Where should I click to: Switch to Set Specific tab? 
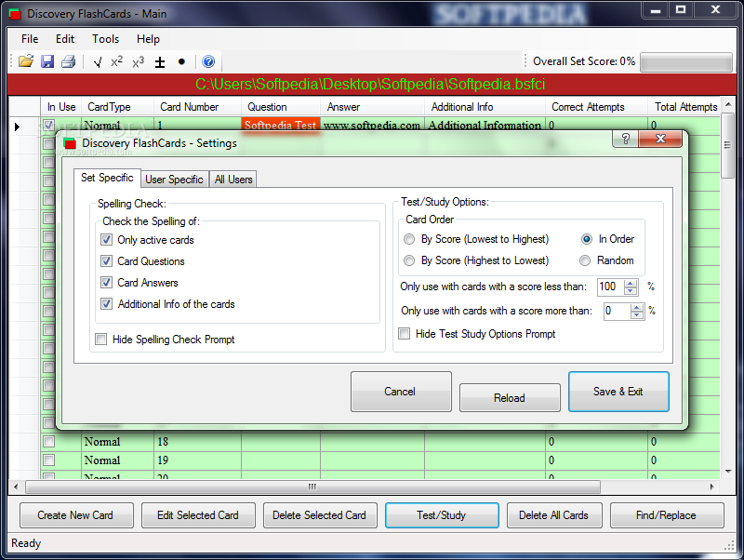(x=107, y=178)
